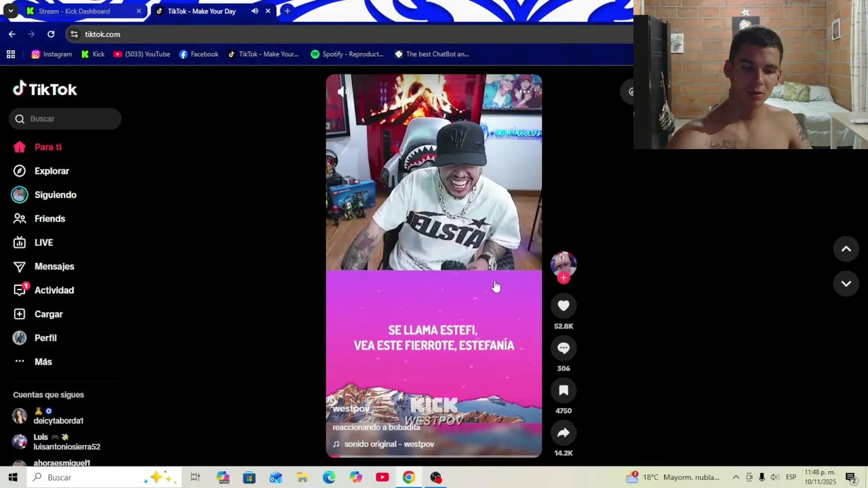
Task: Open YouTube bookmark
Action: click(142, 54)
